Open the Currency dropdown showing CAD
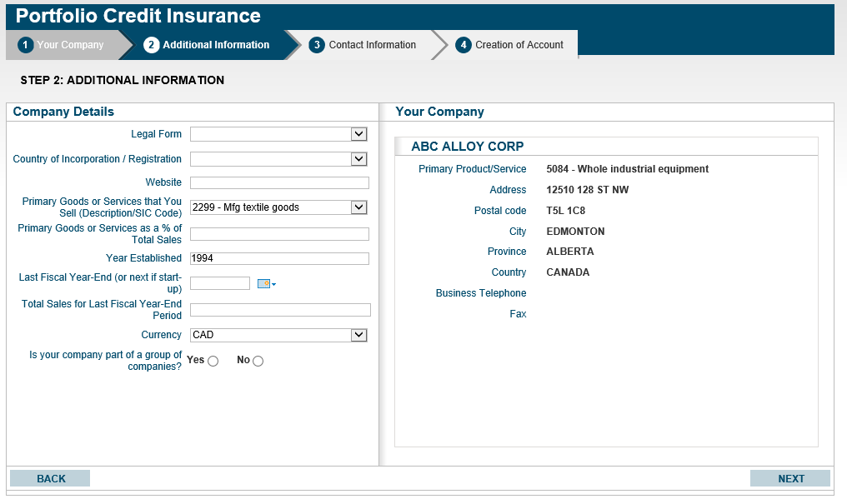Image resolution: width=847 pixels, height=504 pixels. [278, 335]
